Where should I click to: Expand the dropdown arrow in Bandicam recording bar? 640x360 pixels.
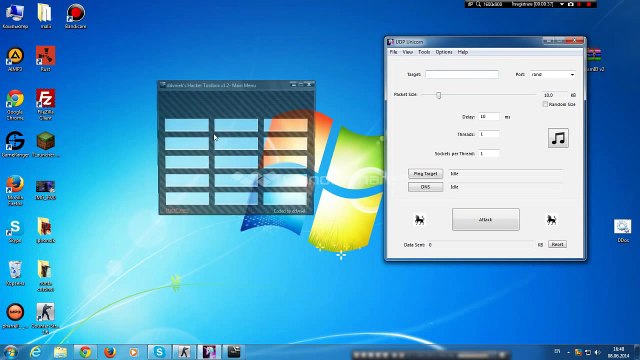point(562,4)
